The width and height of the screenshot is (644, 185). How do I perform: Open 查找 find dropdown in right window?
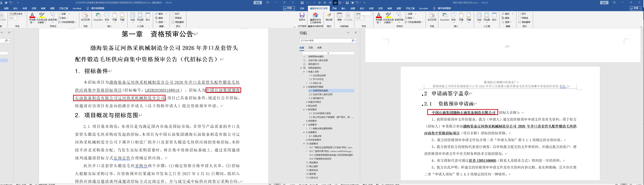[512, 14]
